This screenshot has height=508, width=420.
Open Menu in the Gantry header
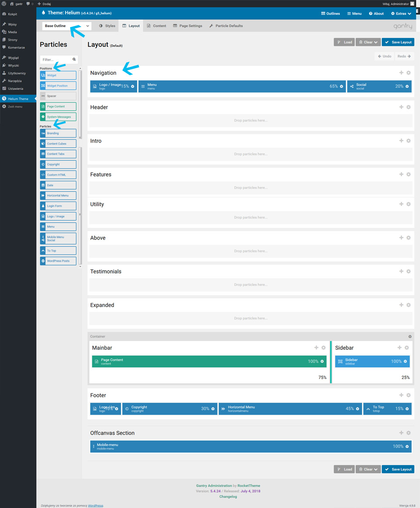tap(354, 14)
